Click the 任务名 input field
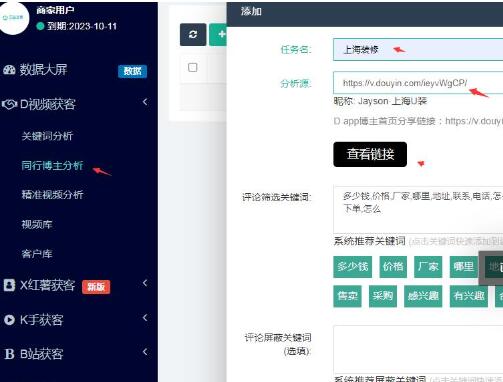 (x=418, y=50)
